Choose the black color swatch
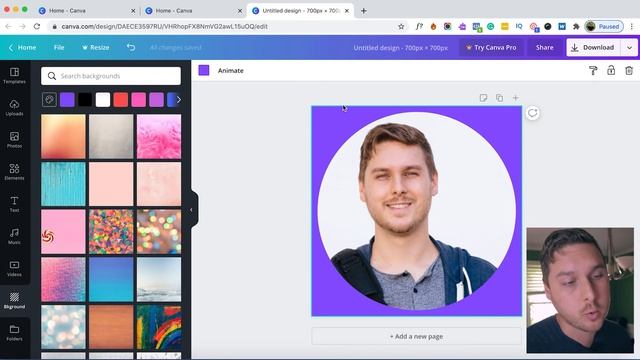This screenshot has width=640, height=360. [x=85, y=100]
